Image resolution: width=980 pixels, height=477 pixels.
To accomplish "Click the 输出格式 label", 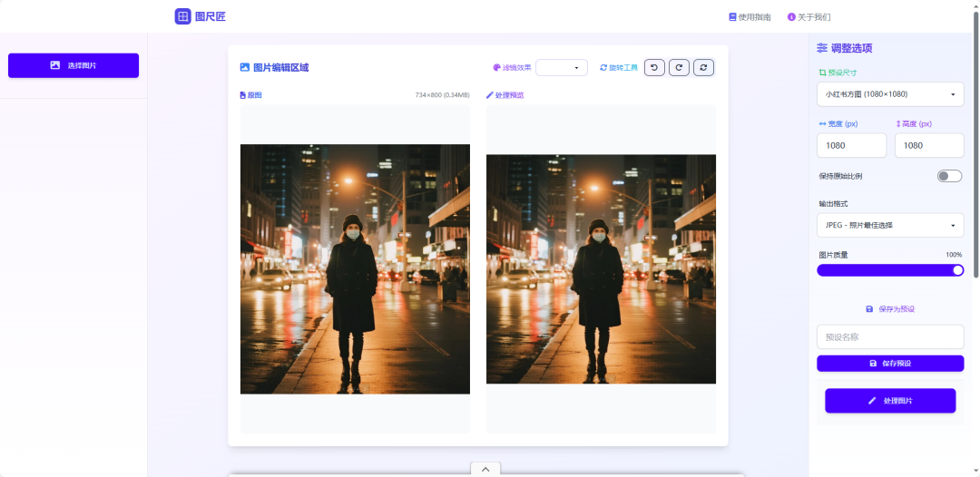I will click(x=831, y=203).
